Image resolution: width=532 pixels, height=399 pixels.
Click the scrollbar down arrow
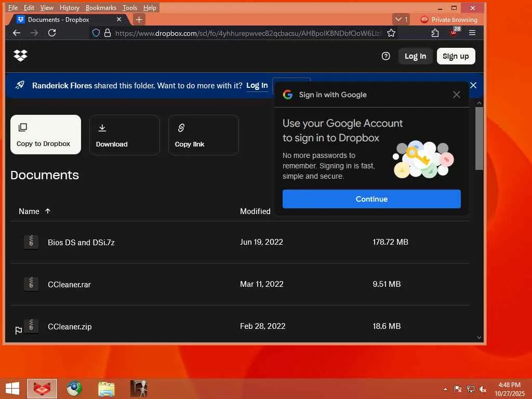click(478, 337)
